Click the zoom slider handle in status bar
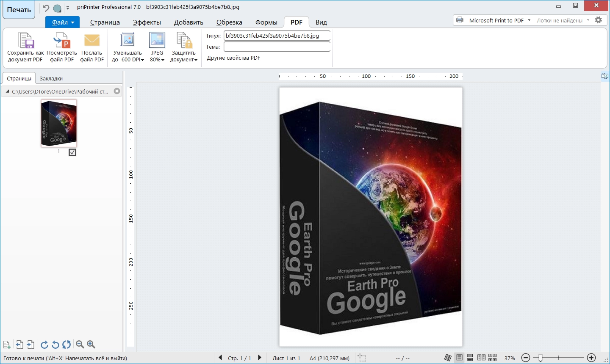This screenshot has height=364, width=610. 541,358
